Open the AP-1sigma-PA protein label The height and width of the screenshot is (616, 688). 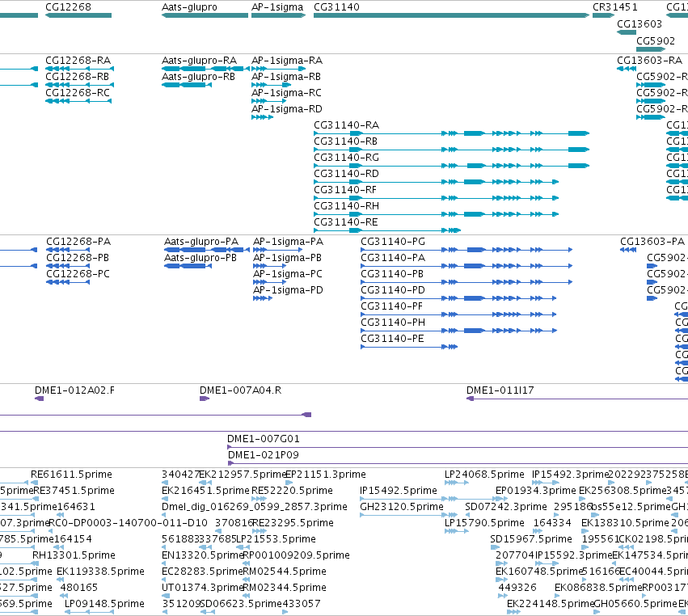point(288,242)
